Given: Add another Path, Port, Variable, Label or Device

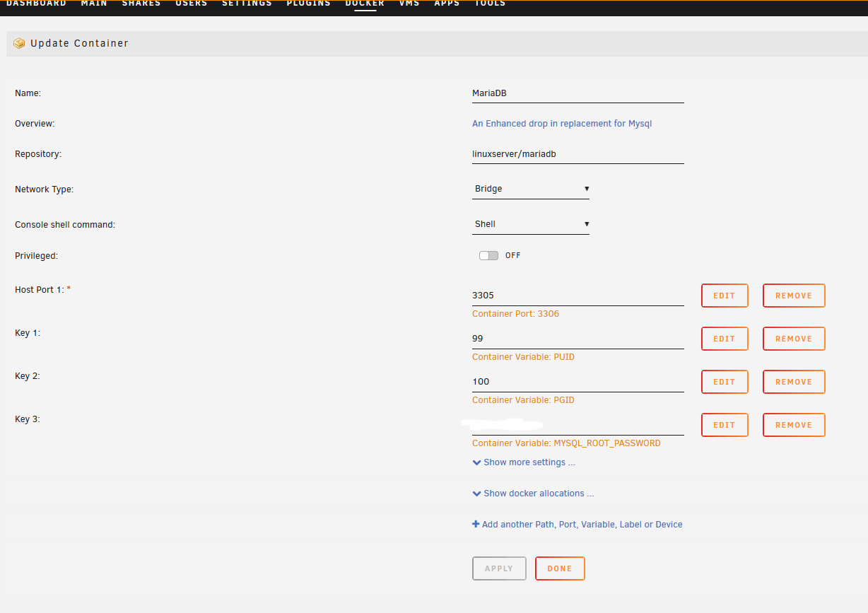Looking at the screenshot, I should tap(577, 525).
